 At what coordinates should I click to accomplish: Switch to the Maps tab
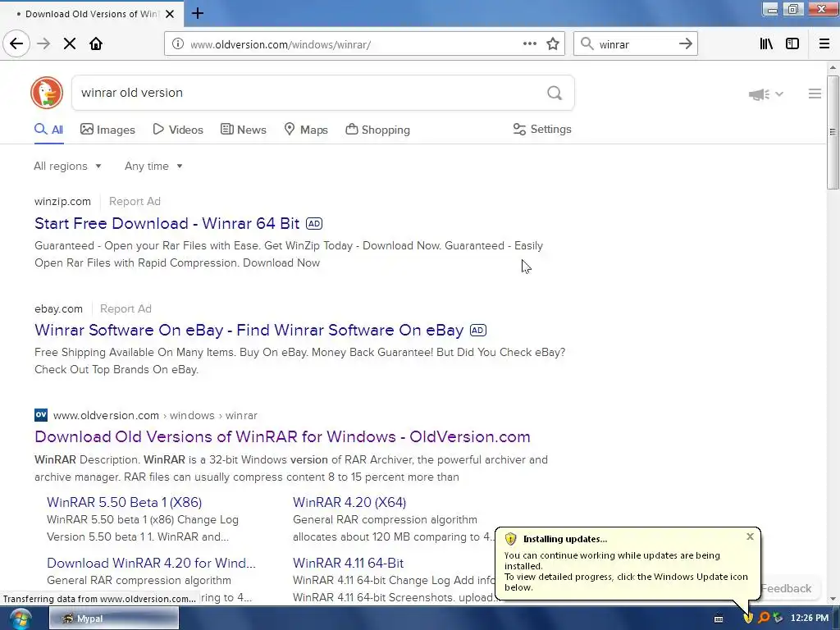(306, 130)
